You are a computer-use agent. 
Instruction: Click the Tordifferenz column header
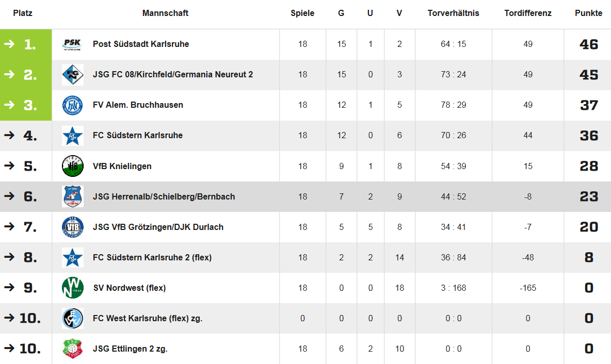point(527,13)
